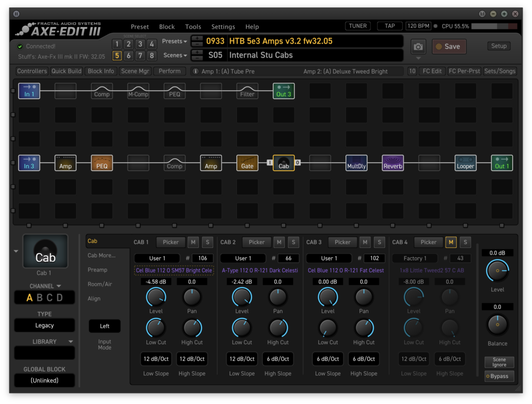Image resolution: width=532 pixels, height=404 pixels.
Task: Click the Connected status indicator
Action: pyautogui.click(x=20, y=46)
